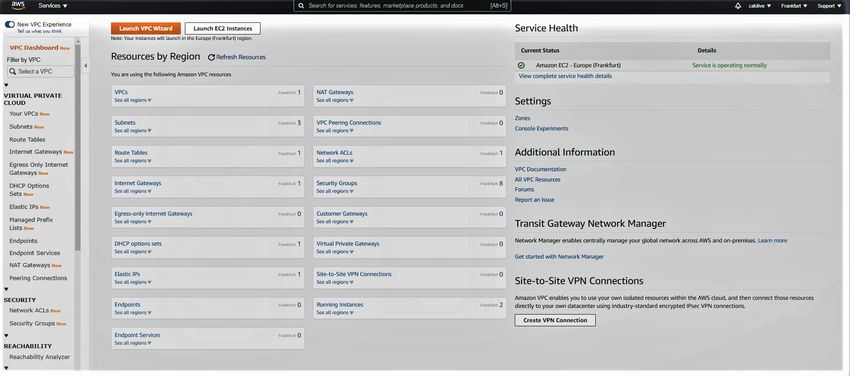Open DHCP Options Sets in the sidebar
The height and width of the screenshot is (376, 850).
[x=29, y=190]
